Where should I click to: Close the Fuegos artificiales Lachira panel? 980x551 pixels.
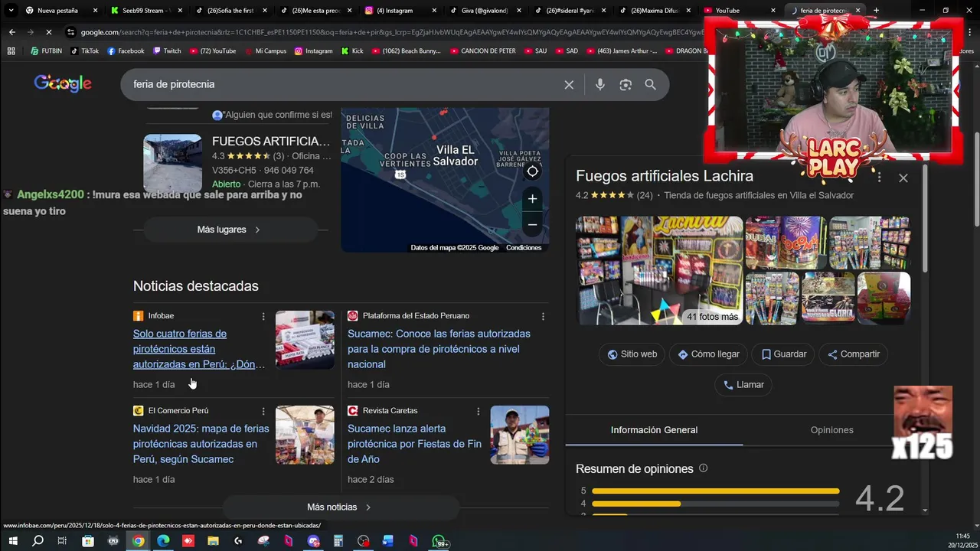[x=903, y=178]
